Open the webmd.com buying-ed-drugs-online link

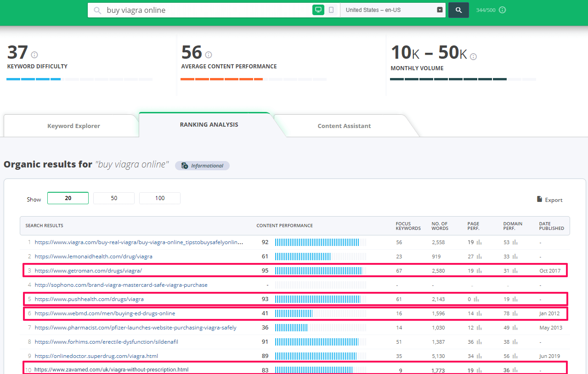(x=105, y=313)
